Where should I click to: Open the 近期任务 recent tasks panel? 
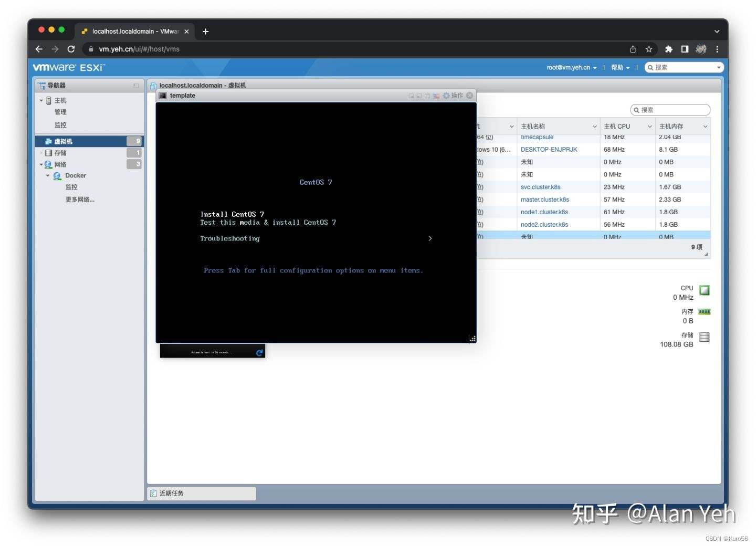(x=202, y=493)
